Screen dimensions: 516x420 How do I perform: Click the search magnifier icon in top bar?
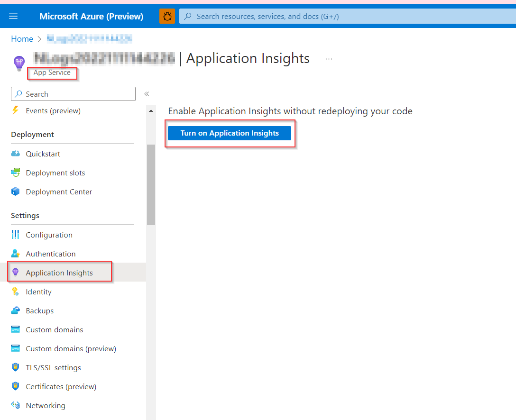coord(188,16)
